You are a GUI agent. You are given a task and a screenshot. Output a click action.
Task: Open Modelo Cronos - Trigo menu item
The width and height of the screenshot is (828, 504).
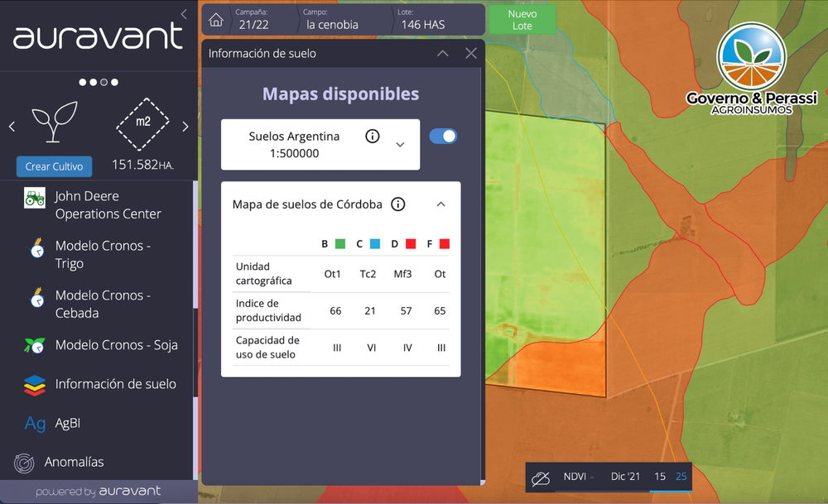click(103, 255)
